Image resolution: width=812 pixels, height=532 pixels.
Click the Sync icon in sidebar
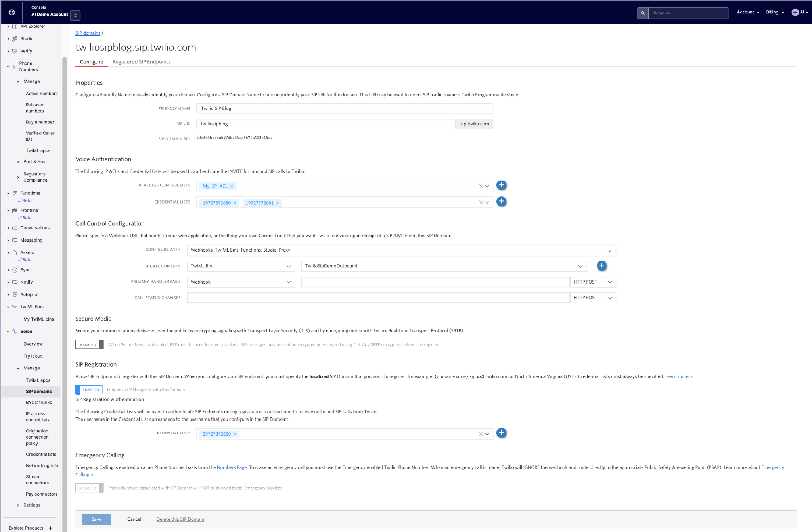(x=15, y=270)
